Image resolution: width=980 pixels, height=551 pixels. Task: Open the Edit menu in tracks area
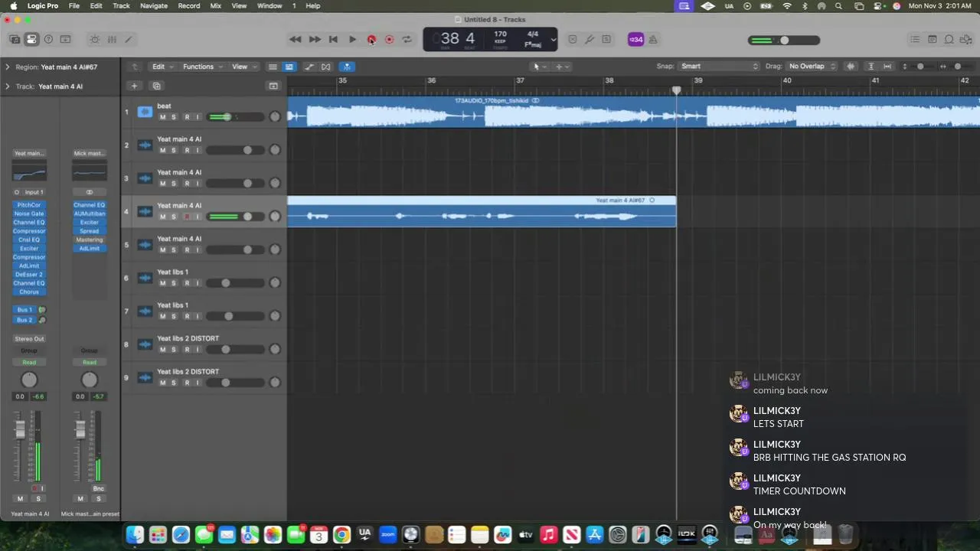(162, 67)
